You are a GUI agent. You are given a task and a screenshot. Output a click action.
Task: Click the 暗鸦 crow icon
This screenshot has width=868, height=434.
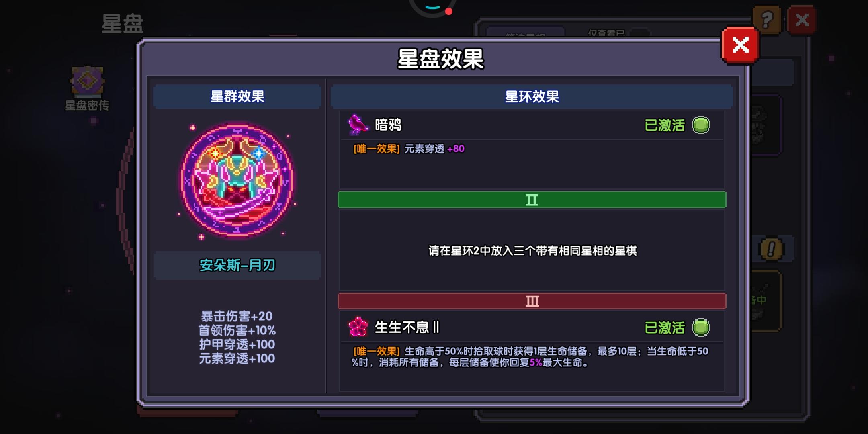(357, 125)
